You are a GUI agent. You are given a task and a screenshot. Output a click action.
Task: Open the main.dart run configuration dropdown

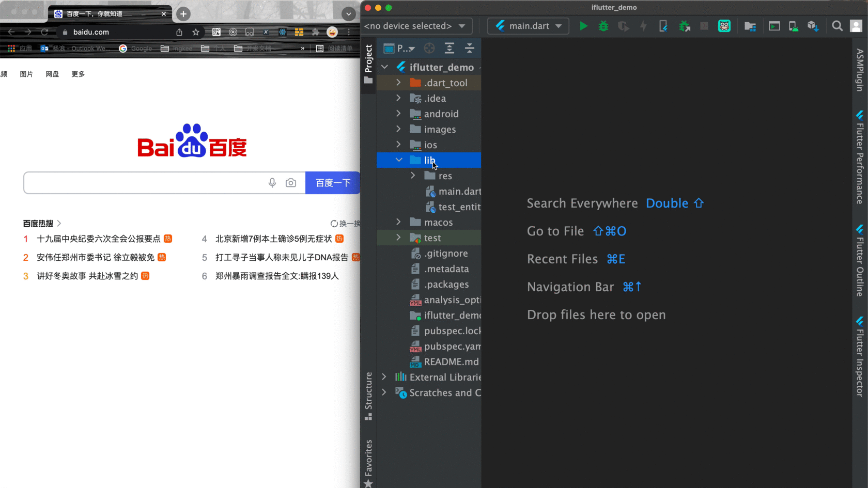click(528, 26)
